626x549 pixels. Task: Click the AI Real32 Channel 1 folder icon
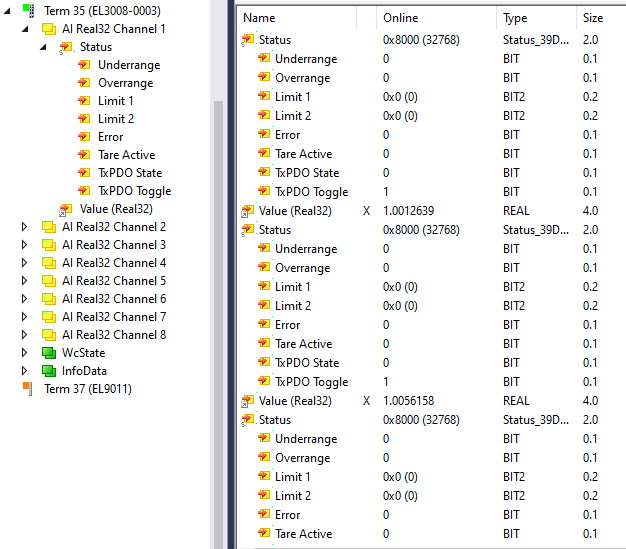(48, 29)
